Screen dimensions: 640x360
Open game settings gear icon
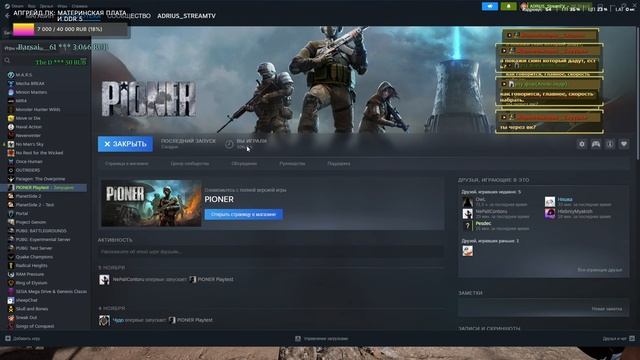582,144
